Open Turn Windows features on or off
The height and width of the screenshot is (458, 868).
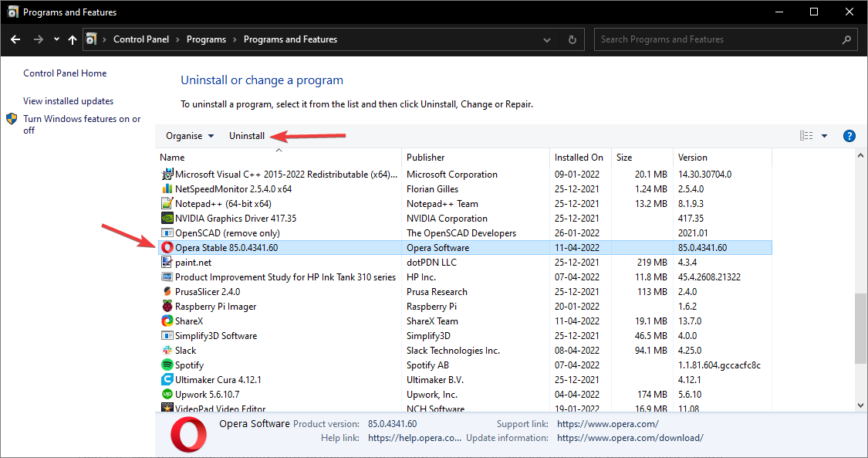[82, 124]
